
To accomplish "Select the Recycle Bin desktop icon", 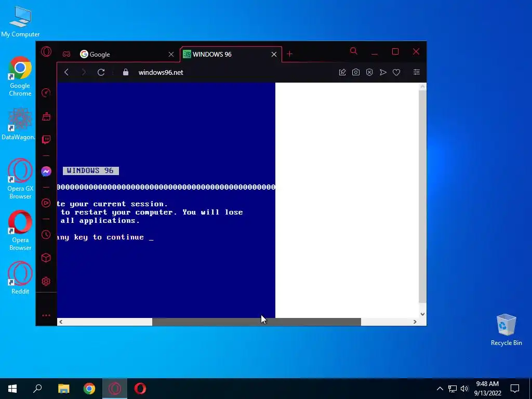I will coord(506,330).
